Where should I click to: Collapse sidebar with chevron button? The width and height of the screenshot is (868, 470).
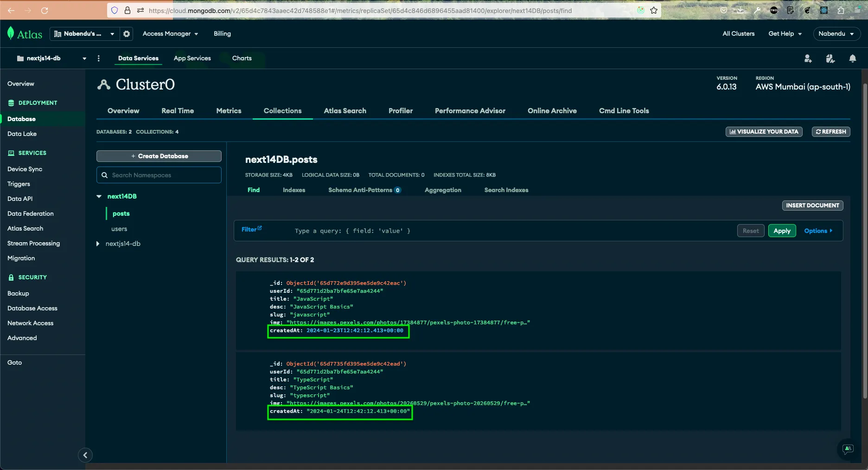tap(85, 455)
